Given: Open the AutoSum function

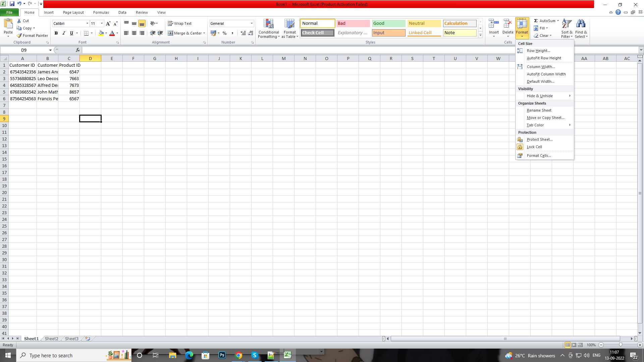Looking at the screenshot, I should pos(546,20).
